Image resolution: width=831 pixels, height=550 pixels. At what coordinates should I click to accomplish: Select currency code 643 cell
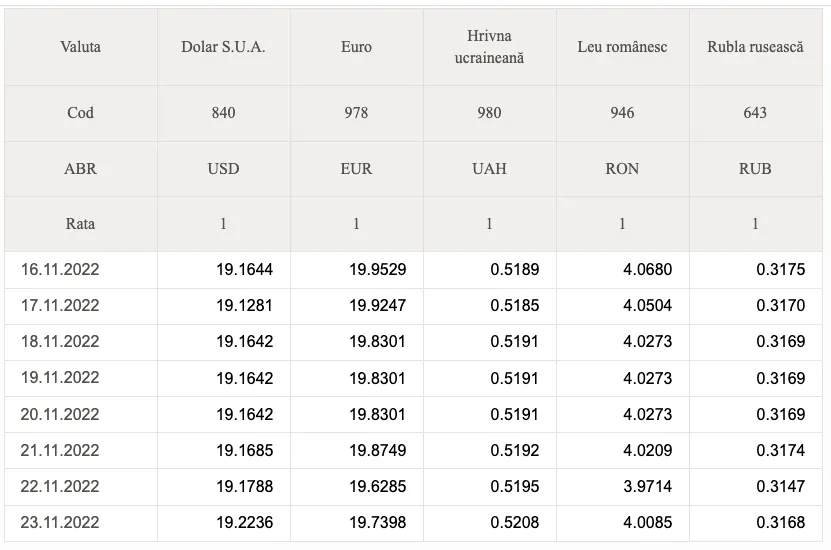point(756,113)
